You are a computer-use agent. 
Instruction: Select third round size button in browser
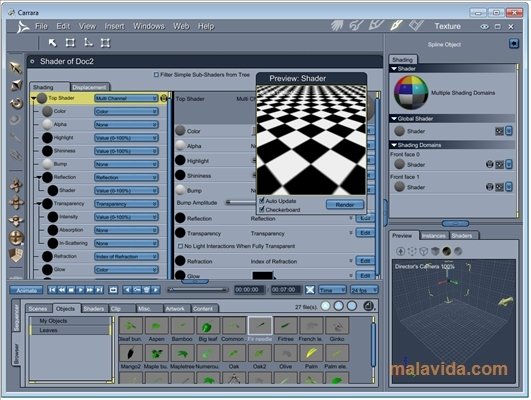click(x=352, y=306)
